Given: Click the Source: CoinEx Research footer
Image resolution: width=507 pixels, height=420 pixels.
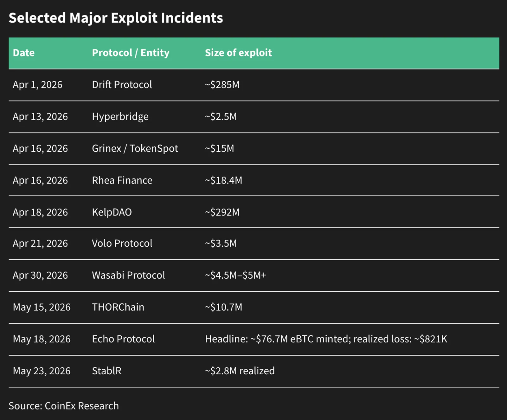Looking at the screenshot, I should coord(64,406).
